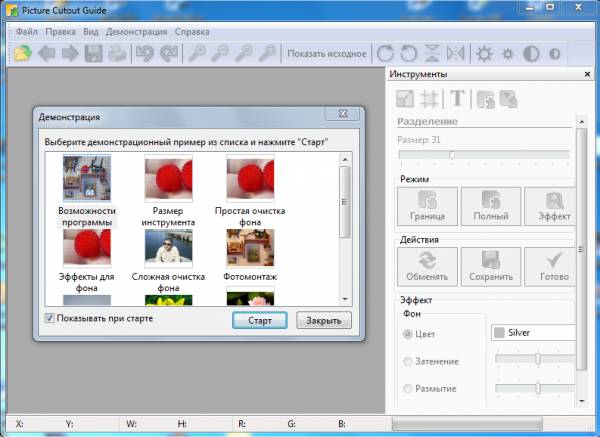Viewport: 600px width, 437px height.
Task: Select the Цвет radio button
Action: (x=408, y=334)
